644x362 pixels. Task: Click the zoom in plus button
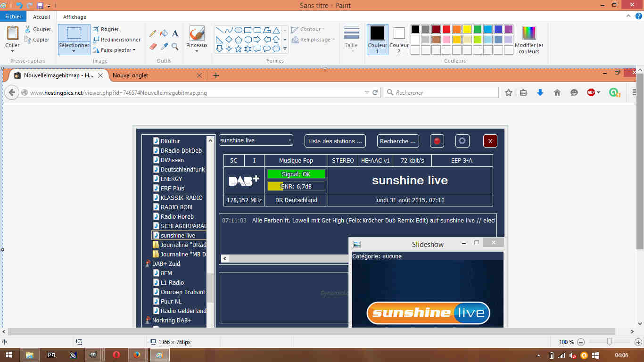pos(638,342)
